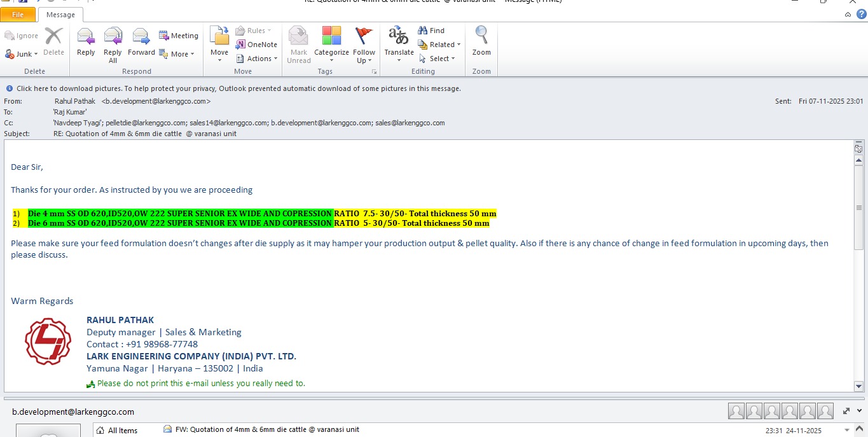The width and height of the screenshot is (868, 437).
Task: Create a Meeting reply
Action: coord(179,36)
